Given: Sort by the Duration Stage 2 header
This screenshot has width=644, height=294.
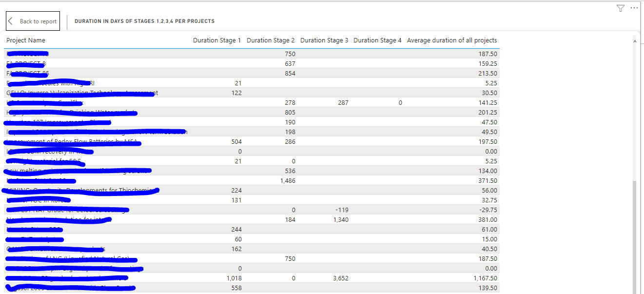Looking at the screenshot, I should (x=271, y=40).
